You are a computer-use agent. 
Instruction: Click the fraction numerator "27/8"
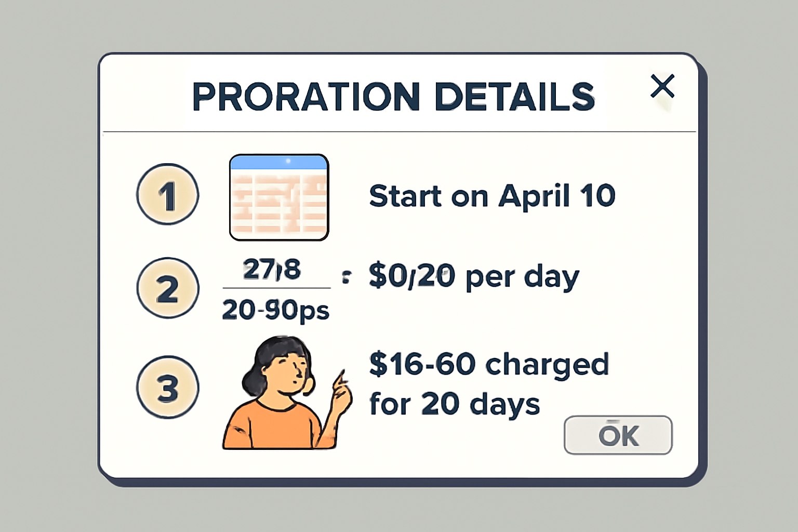pyautogui.click(x=272, y=269)
